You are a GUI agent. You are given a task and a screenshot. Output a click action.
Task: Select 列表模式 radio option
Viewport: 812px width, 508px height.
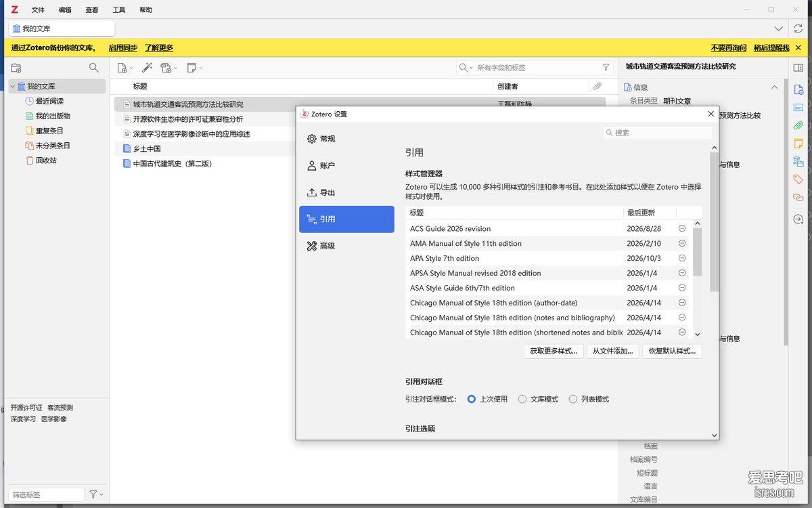(x=573, y=399)
